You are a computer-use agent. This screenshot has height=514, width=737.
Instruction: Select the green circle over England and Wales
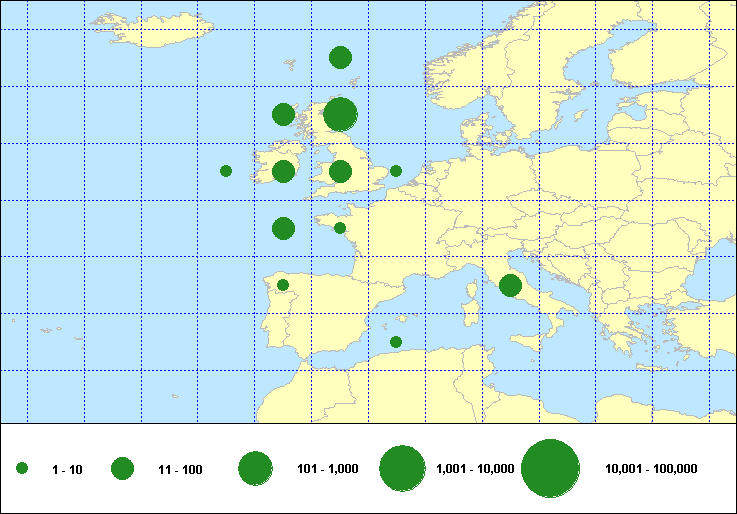pos(340,171)
